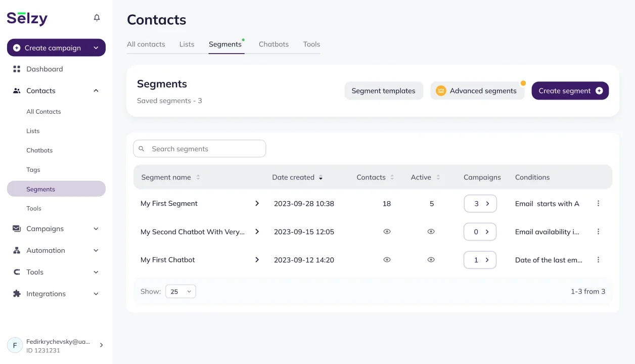Switch to the Chatbots tab
Screen dimensions: 635x364
(274, 44)
